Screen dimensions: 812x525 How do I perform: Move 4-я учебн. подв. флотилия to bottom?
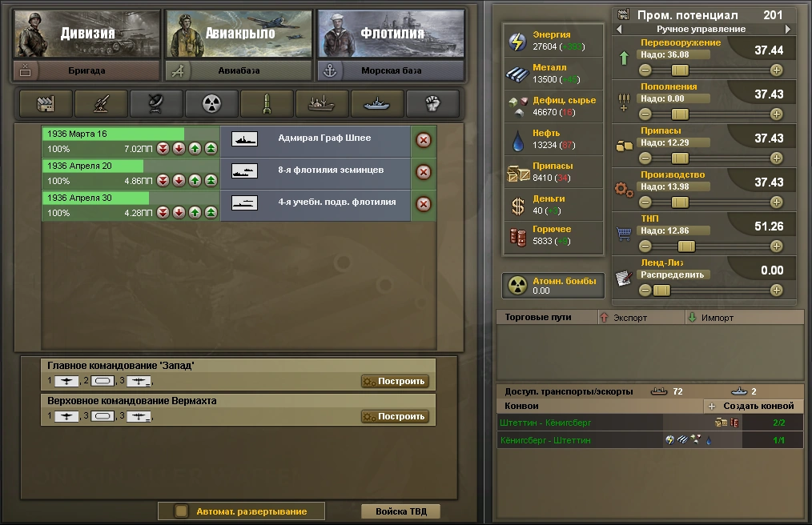(x=163, y=213)
